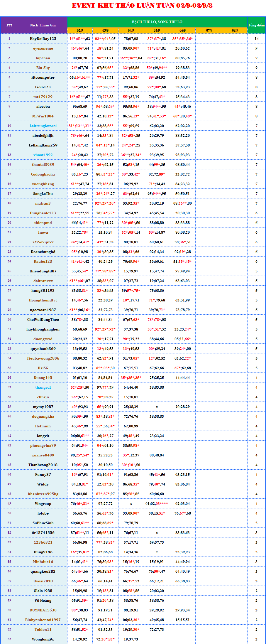Click the thangsdt nickname link
The height and width of the screenshot is (644, 266).
point(43,387)
